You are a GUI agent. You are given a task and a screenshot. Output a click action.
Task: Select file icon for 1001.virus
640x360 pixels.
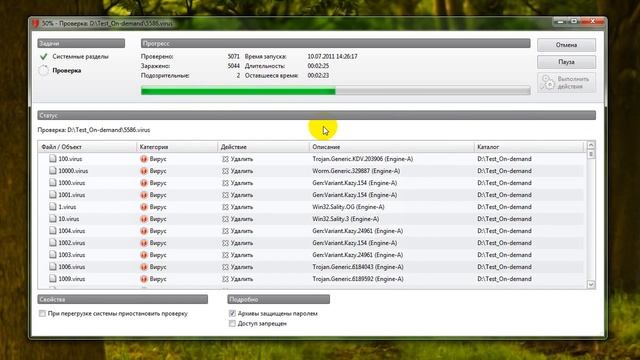[x=53, y=195]
